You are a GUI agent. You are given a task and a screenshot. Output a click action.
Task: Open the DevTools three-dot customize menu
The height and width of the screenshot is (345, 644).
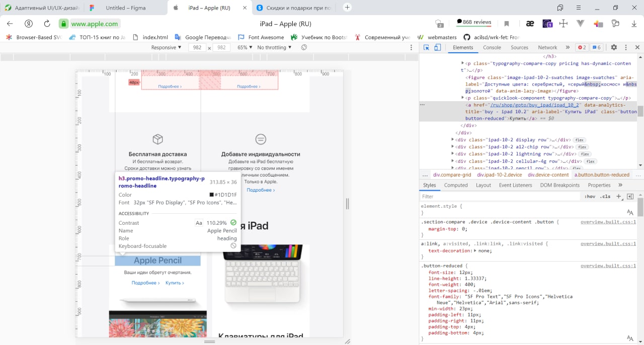626,47
